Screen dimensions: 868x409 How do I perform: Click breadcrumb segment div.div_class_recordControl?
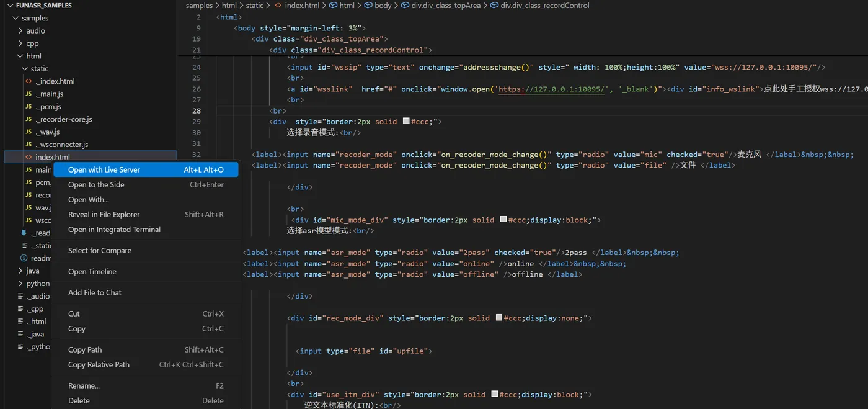(x=545, y=6)
